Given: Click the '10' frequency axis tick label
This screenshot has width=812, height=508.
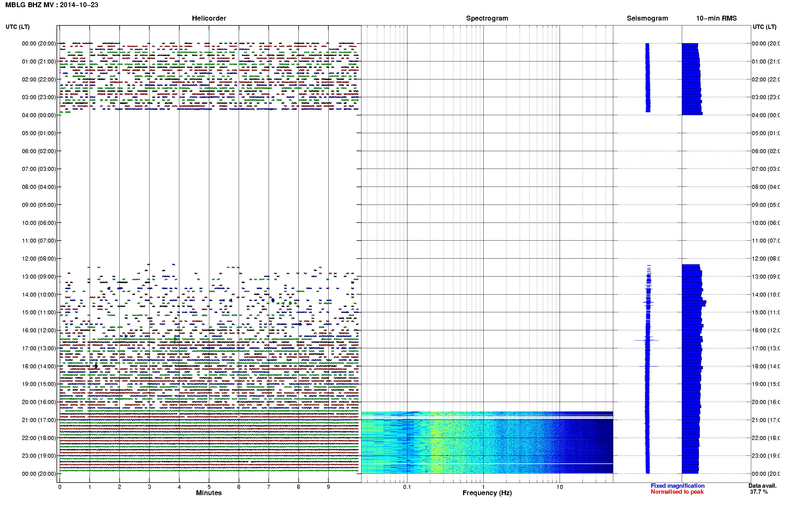Looking at the screenshot, I should [x=560, y=487].
